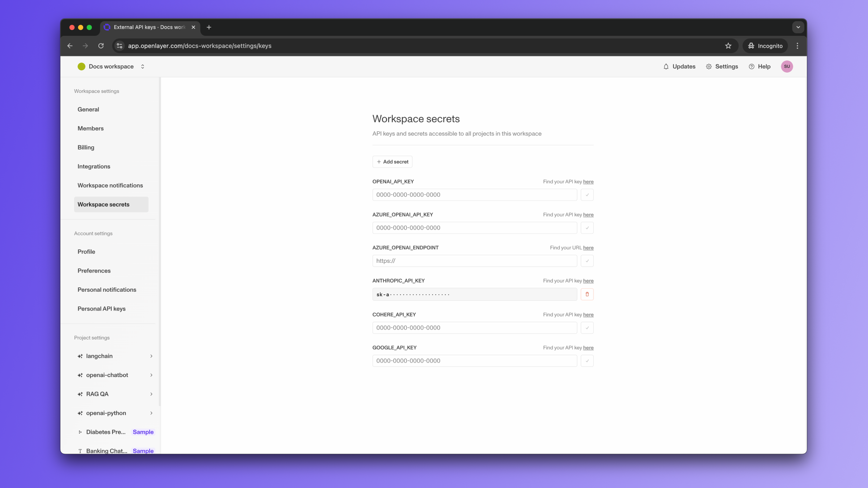
Task: Open Settings via the gear icon
Action: (x=709, y=67)
